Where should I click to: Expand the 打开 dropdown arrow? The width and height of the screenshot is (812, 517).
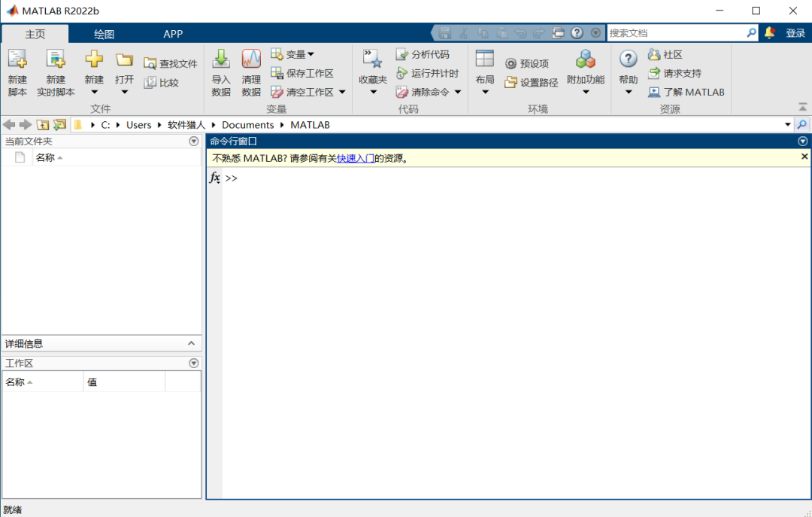coord(124,93)
